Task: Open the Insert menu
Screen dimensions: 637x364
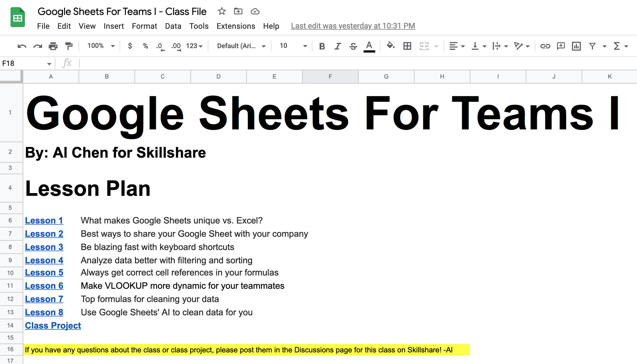Action: pos(113,26)
